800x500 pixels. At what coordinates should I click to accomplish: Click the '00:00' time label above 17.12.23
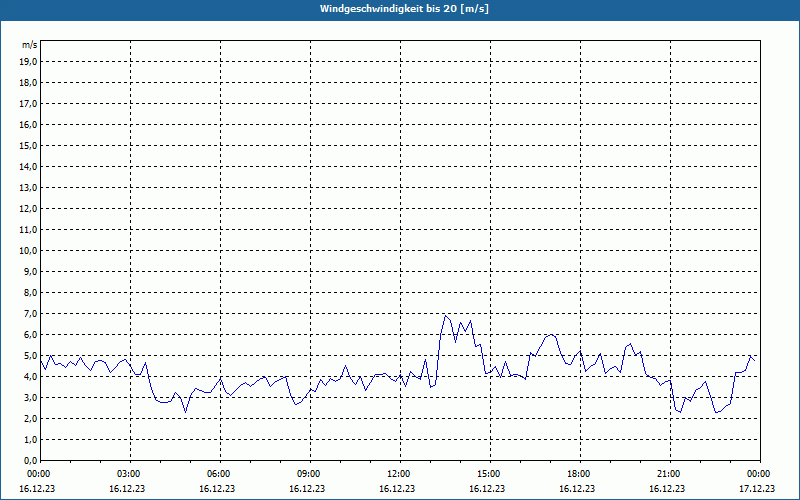pyautogui.click(x=759, y=474)
